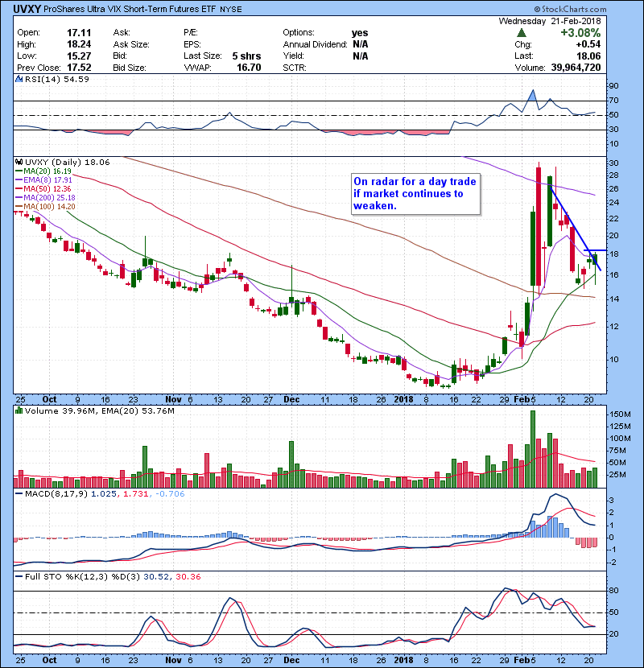Click the stochastic %D value 30.36

pyautogui.click(x=188, y=576)
